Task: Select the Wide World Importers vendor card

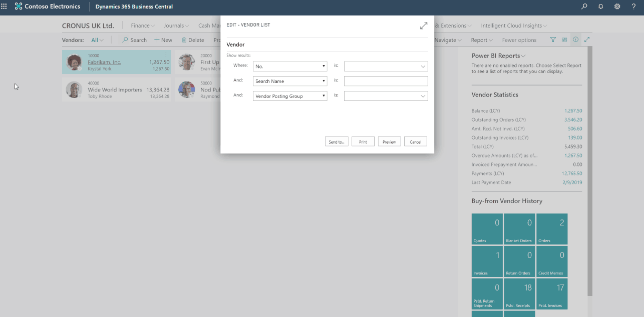Action: (x=117, y=89)
